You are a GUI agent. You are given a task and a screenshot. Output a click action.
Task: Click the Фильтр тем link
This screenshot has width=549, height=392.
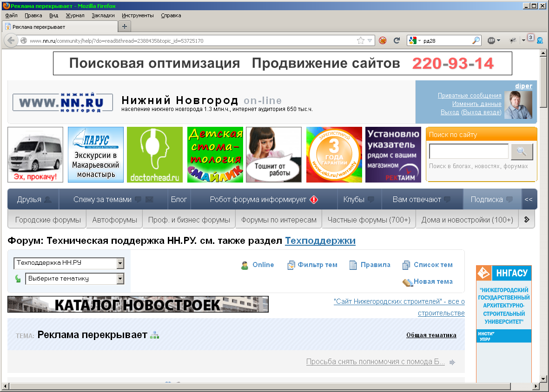click(317, 265)
